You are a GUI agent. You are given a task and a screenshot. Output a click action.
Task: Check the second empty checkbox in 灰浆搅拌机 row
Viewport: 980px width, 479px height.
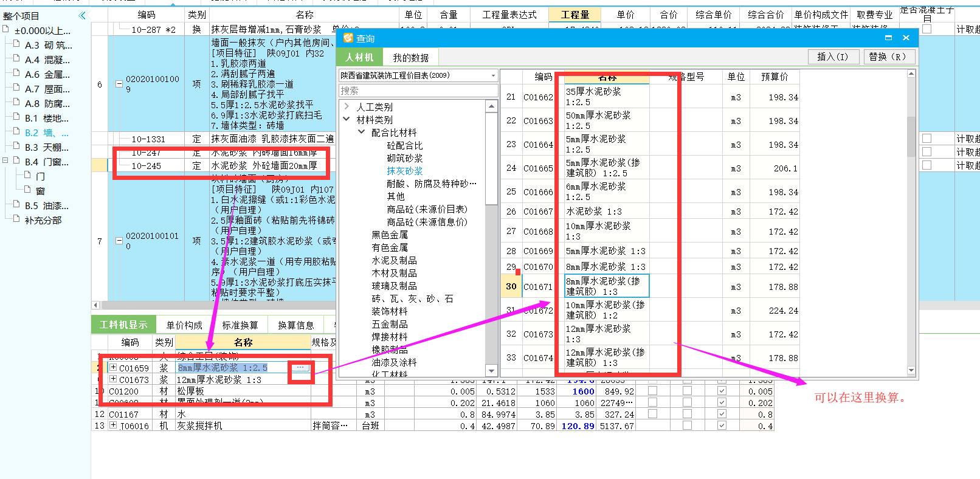pos(687,426)
